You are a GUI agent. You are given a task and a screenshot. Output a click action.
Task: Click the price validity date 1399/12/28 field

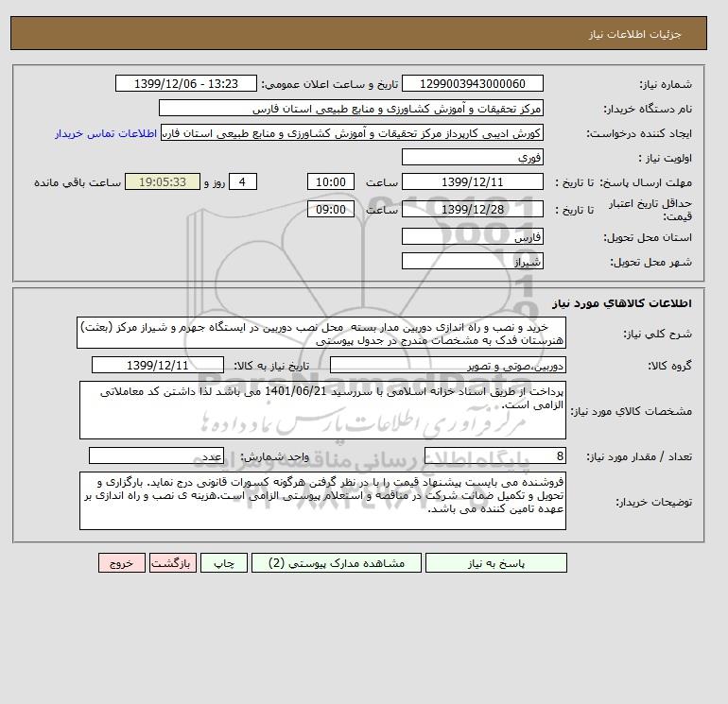[x=472, y=209]
